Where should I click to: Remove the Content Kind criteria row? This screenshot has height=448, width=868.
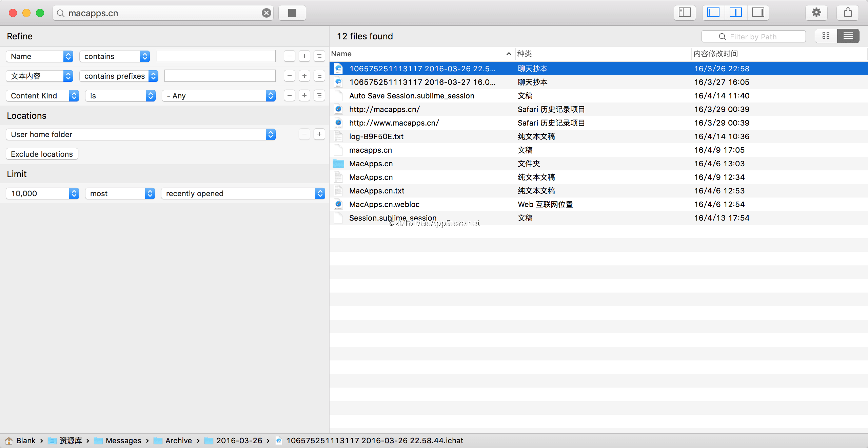[289, 96]
